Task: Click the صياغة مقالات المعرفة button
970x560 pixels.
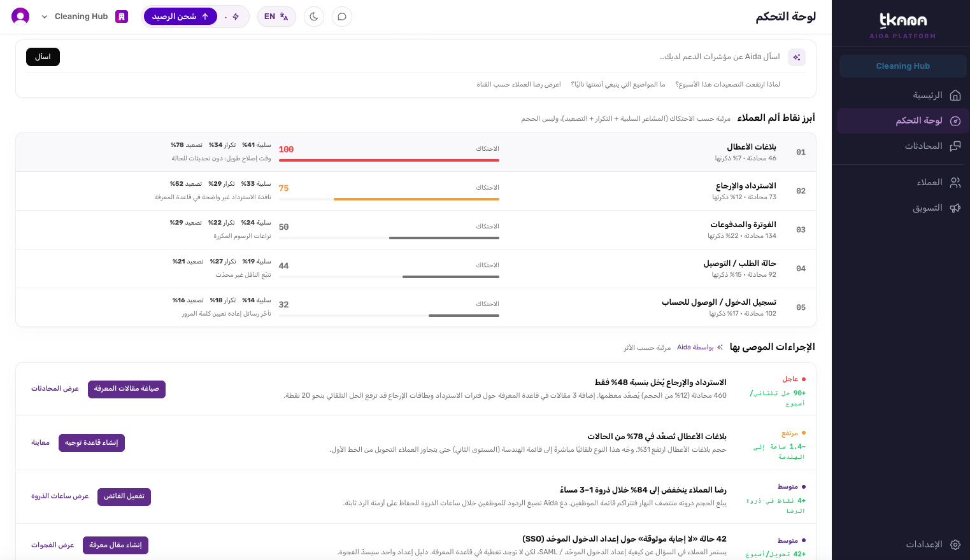Action: (x=127, y=389)
